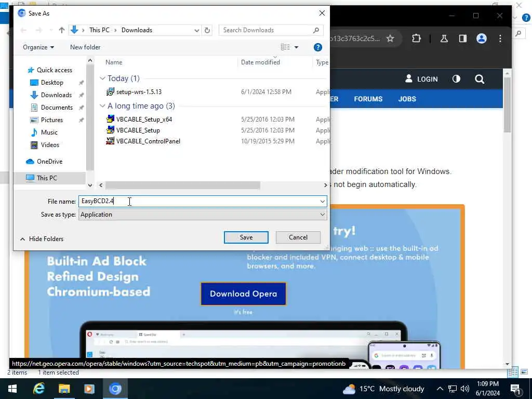The height and width of the screenshot is (399, 532).
Task: Open Videos in navigation pane
Action: [50, 145]
